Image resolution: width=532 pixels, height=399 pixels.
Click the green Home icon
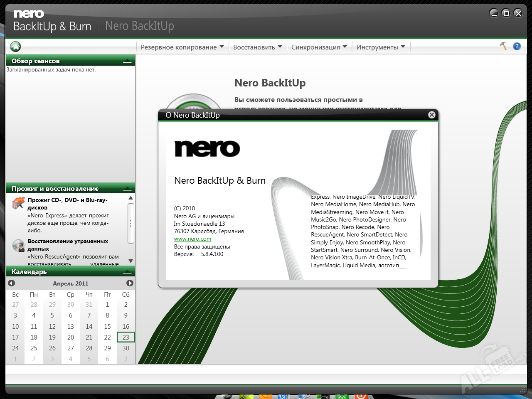[x=15, y=47]
